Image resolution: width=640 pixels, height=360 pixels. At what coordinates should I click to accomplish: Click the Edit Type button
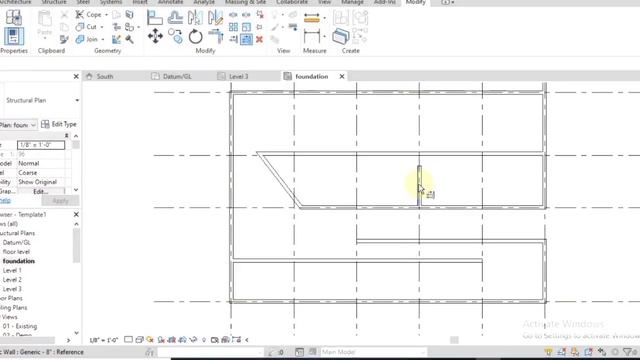pyautogui.click(x=59, y=124)
